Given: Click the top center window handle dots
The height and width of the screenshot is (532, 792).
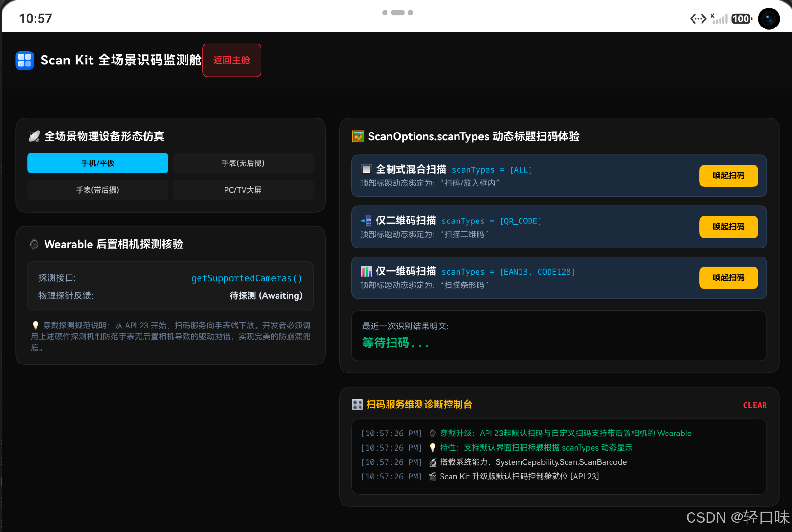Looking at the screenshot, I should [x=397, y=13].
